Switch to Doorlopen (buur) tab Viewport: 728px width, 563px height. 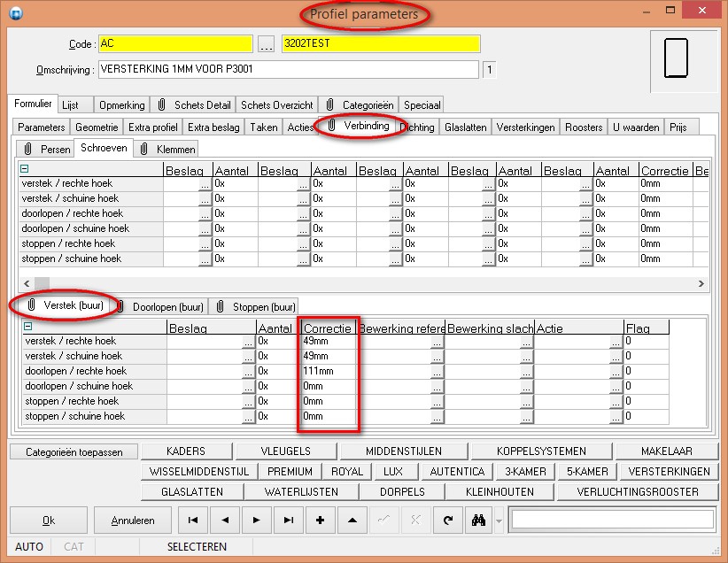point(160,307)
